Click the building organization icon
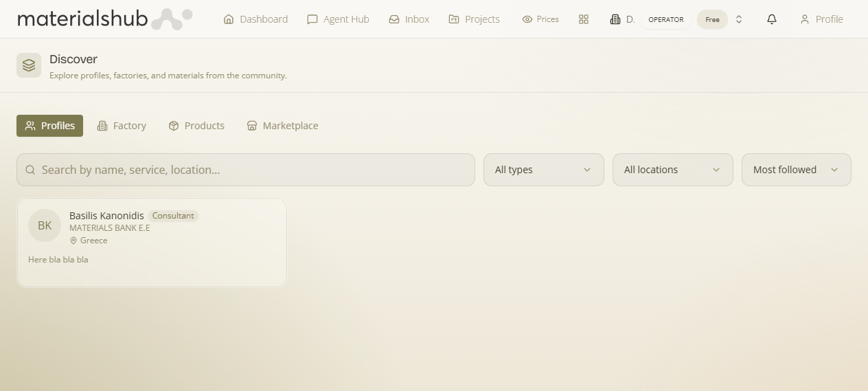This screenshot has height=391, width=868. pyautogui.click(x=615, y=19)
